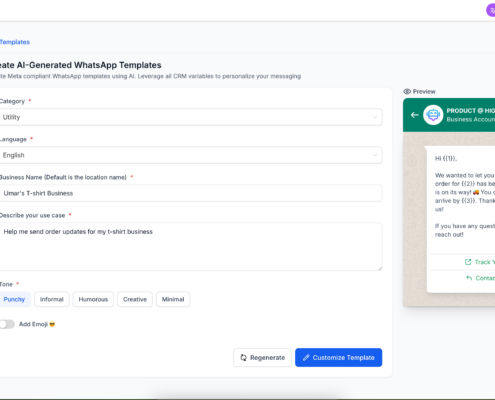495x400 pixels.
Task: Click the purple profile avatar at top right
Action: click(x=491, y=10)
